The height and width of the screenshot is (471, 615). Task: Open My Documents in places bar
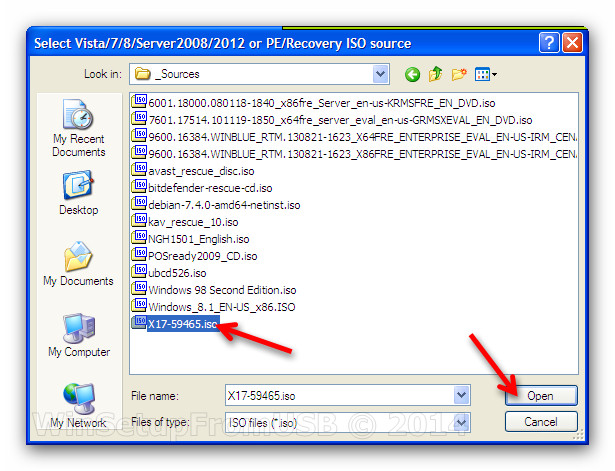click(x=78, y=264)
